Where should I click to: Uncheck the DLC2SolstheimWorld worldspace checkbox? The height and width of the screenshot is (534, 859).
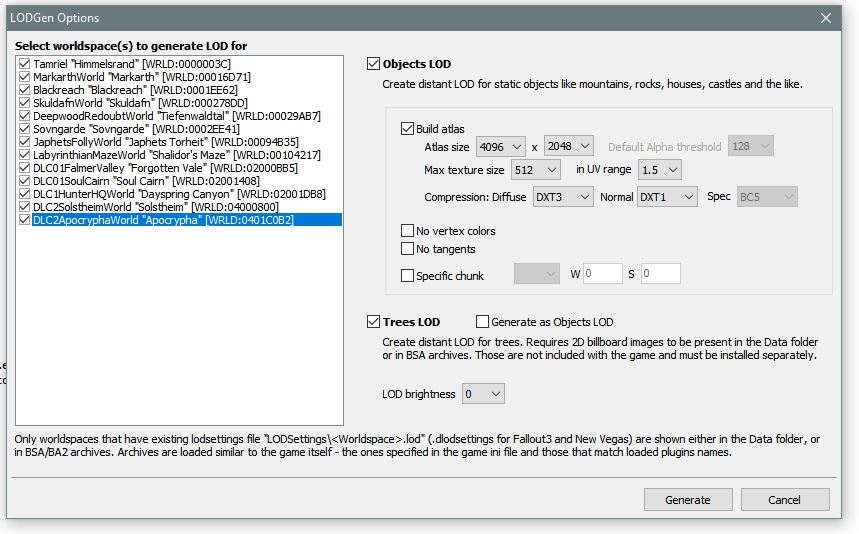click(24, 207)
